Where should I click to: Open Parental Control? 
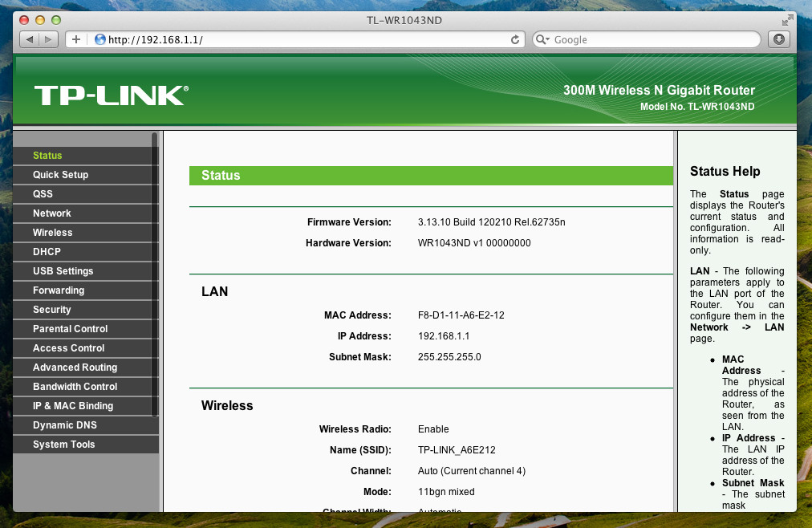(85, 329)
